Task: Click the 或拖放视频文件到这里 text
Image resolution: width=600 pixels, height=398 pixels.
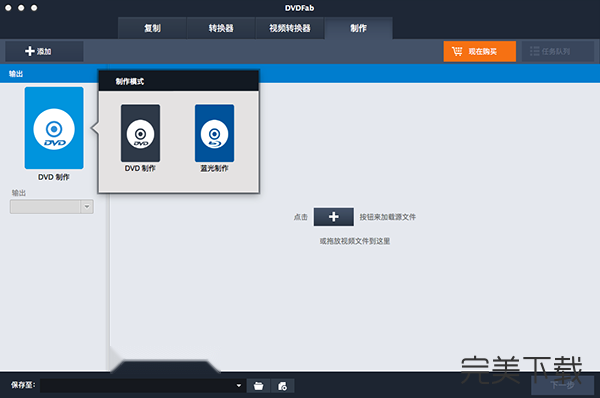Action: 355,241
